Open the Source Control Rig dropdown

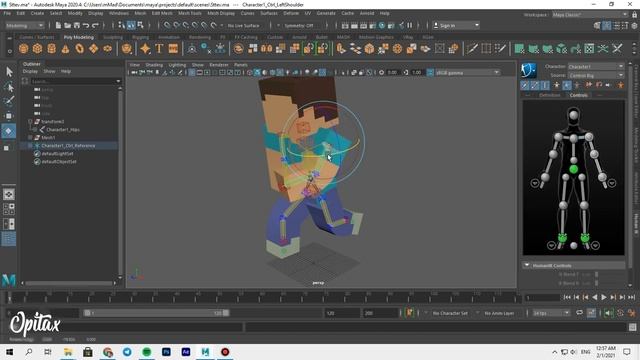pos(596,76)
